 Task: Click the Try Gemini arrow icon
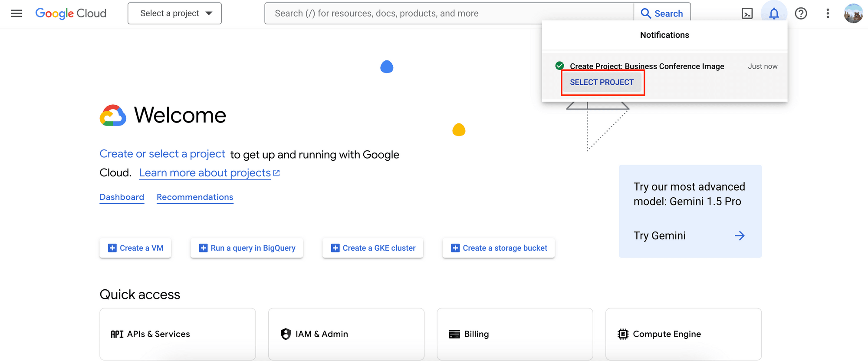[740, 236]
